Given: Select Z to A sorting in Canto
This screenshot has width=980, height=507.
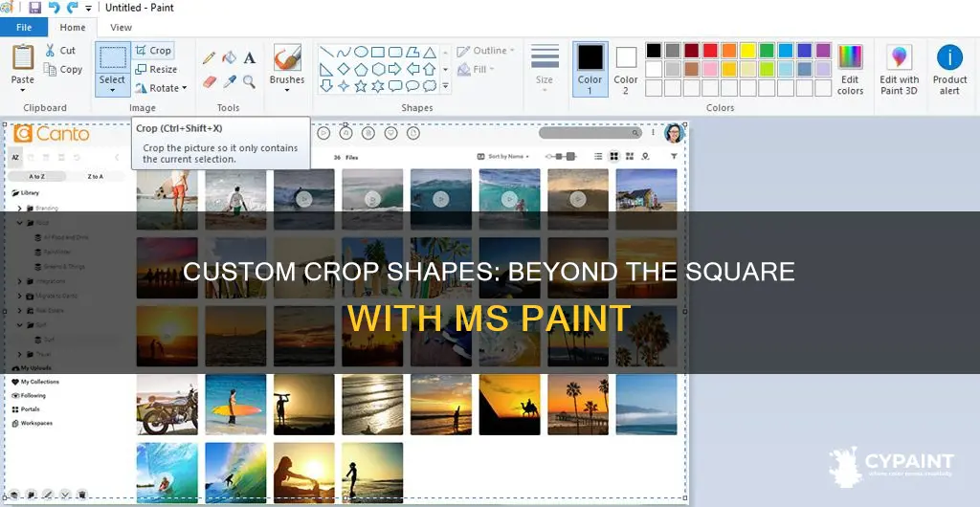Looking at the screenshot, I should tap(95, 177).
